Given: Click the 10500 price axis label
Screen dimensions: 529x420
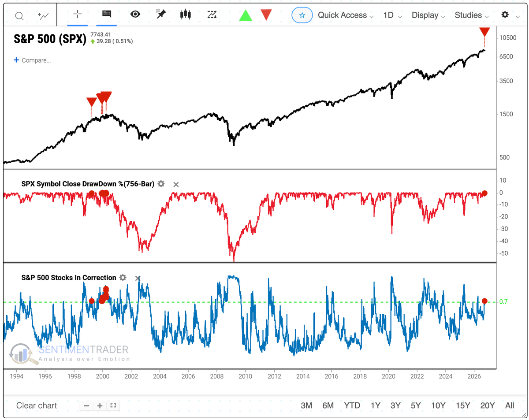Looking at the screenshot, I should (507, 38).
